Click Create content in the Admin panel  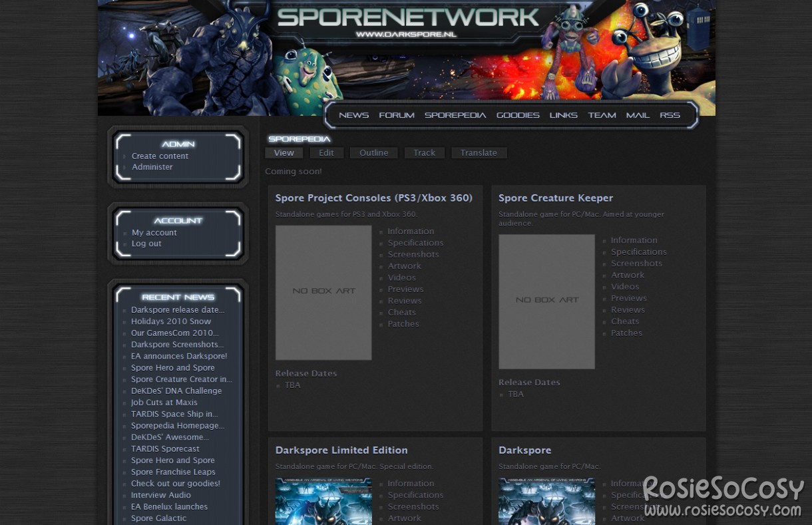(160, 155)
